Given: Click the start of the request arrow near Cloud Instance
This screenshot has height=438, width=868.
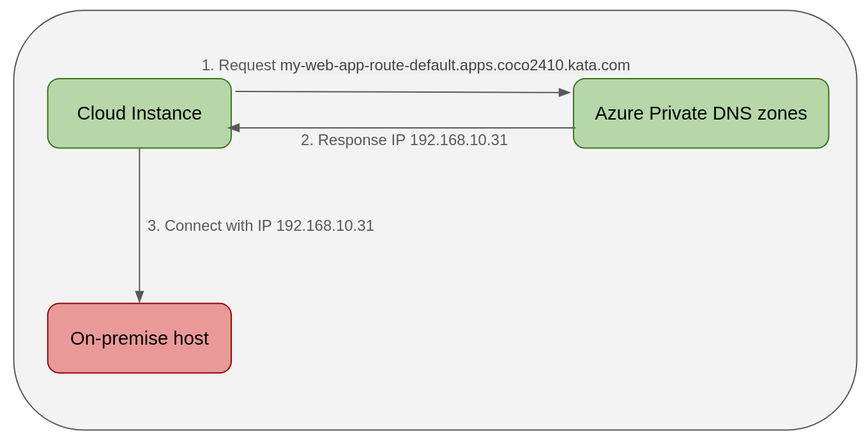Looking at the screenshot, I should [x=238, y=91].
